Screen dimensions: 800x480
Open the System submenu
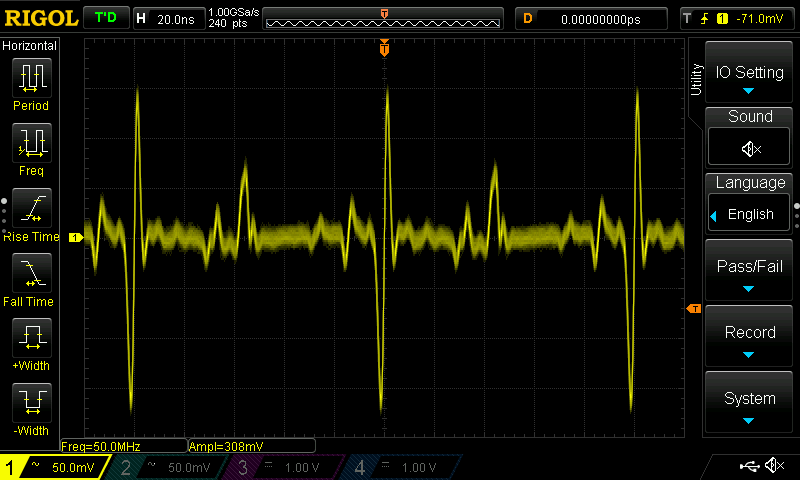(748, 402)
